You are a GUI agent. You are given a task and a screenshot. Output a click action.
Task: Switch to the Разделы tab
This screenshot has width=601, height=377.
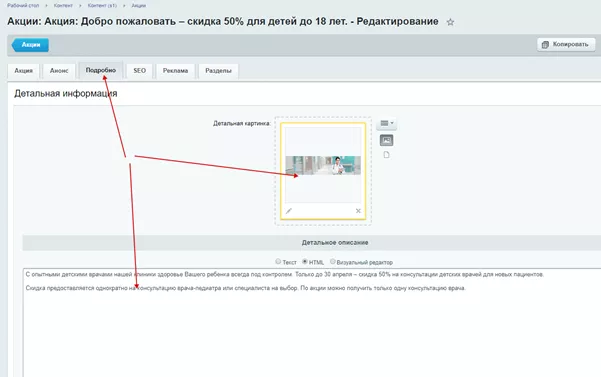pyautogui.click(x=218, y=71)
